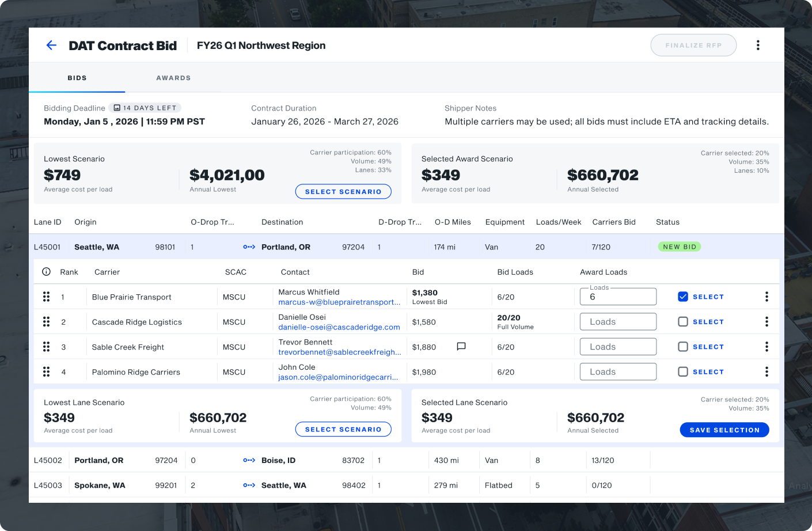Image resolution: width=812 pixels, height=531 pixels.
Task: Click the Equipment column header
Action: tap(505, 222)
